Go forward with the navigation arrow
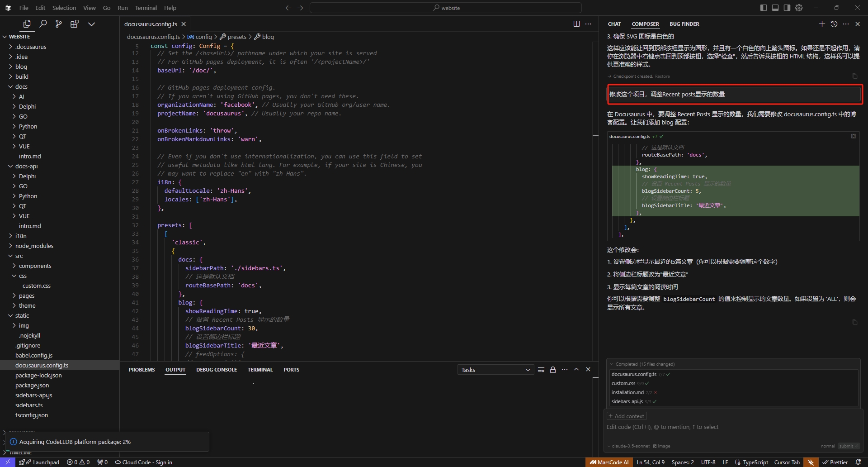This screenshot has width=868, height=467. [300, 8]
